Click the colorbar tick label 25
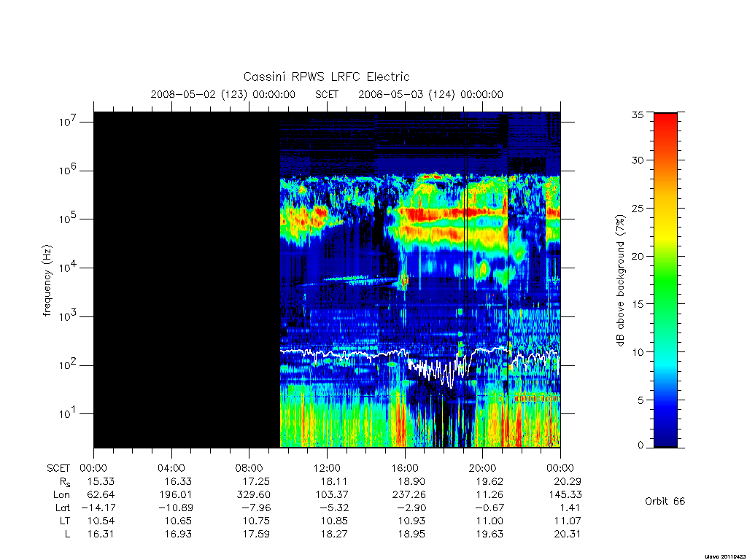The width and height of the screenshot is (747, 560). 638,208
